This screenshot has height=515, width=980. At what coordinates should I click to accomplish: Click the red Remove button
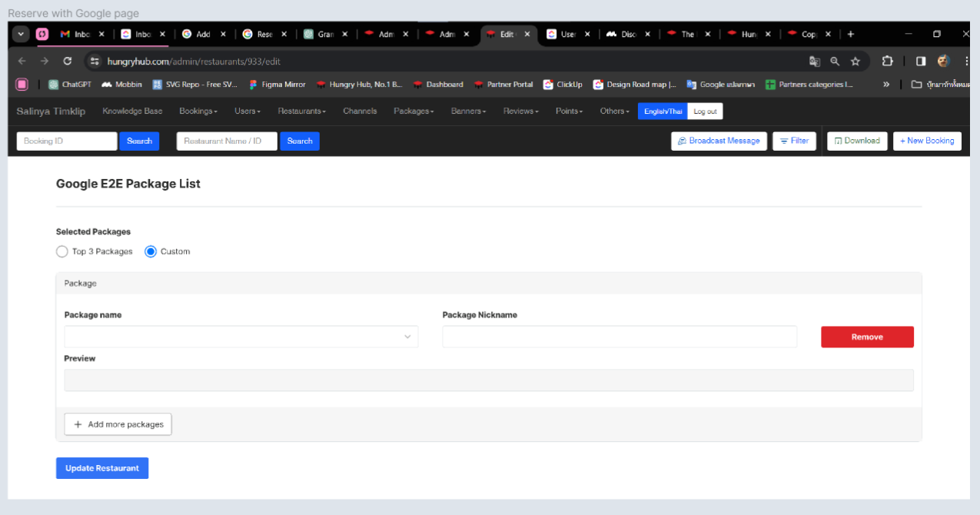click(867, 337)
